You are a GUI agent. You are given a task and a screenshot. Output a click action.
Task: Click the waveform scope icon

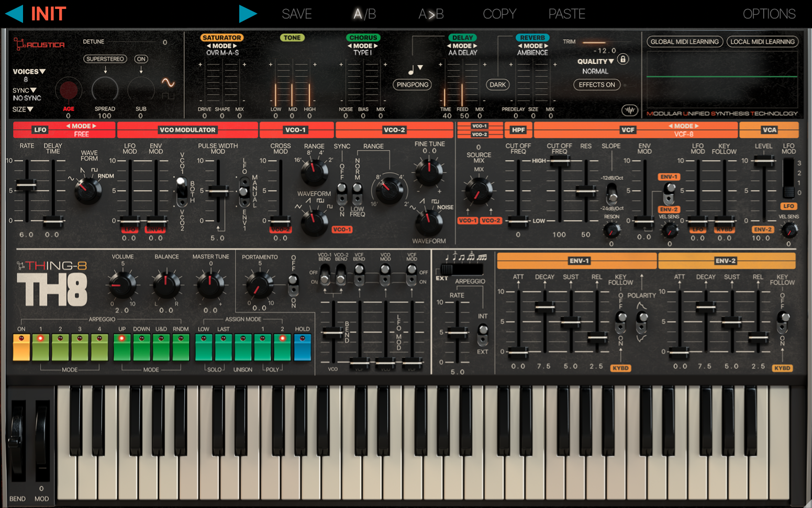[630, 110]
